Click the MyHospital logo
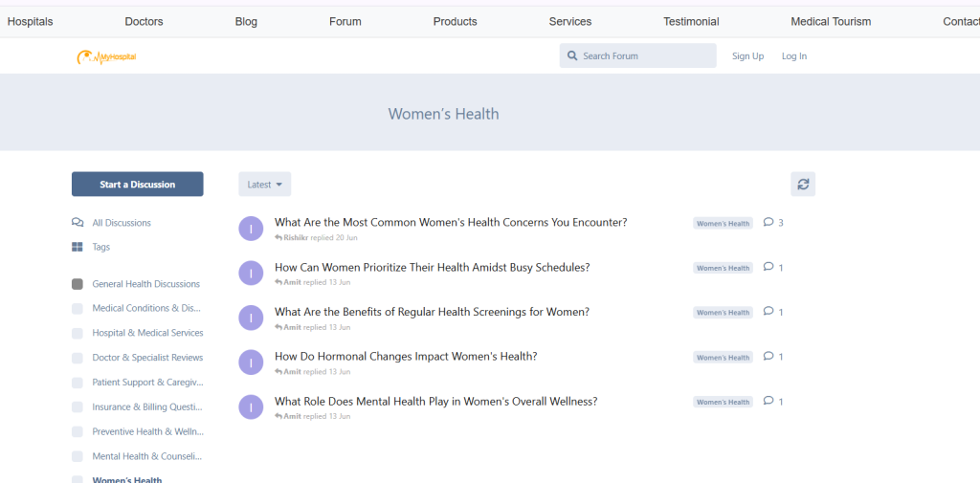 tap(106, 57)
